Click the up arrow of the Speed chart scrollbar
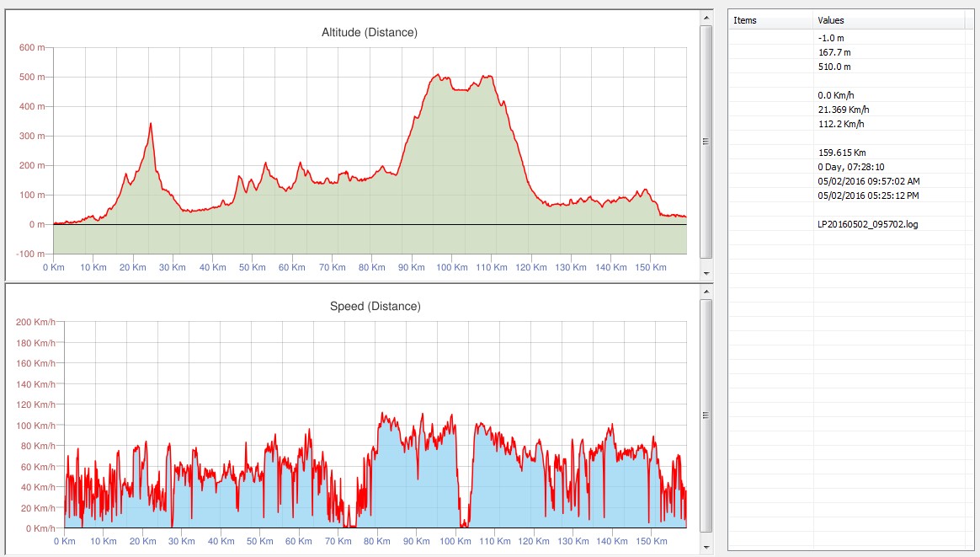Viewport: 980px width, 557px height. pos(706,291)
